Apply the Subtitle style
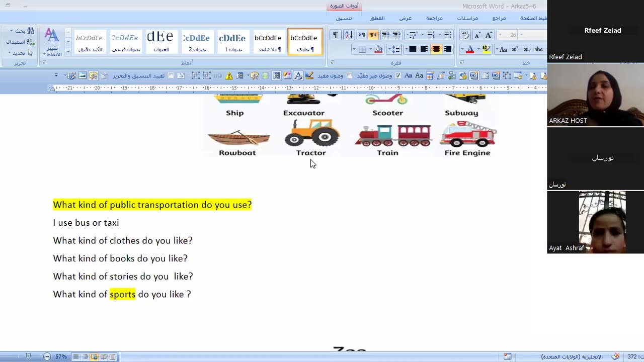This screenshot has height=362, width=644. (x=125, y=42)
